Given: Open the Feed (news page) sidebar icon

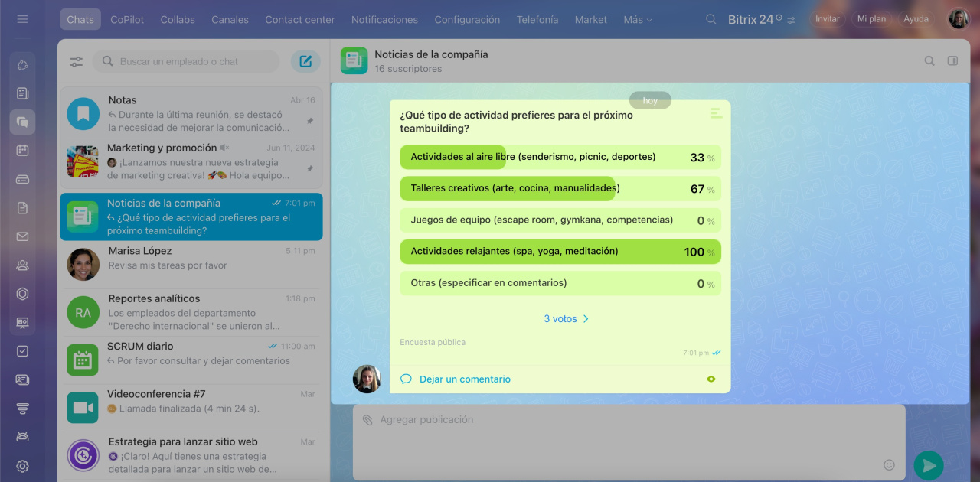Looking at the screenshot, I should coord(22,93).
